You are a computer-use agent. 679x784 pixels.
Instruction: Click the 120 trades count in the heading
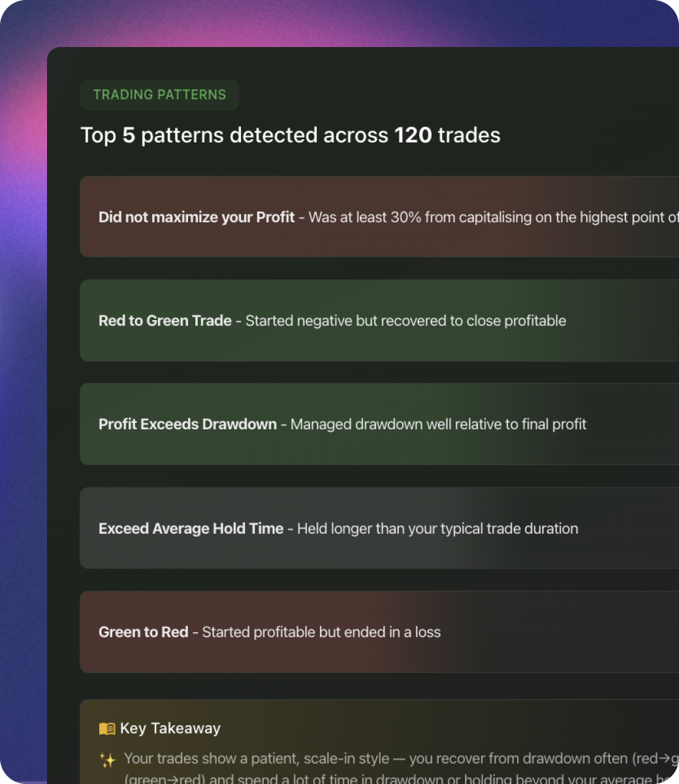pyautogui.click(x=414, y=135)
